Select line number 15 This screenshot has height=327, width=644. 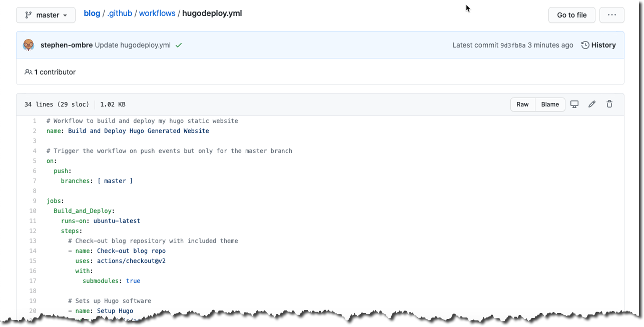pyautogui.click(x=33, y=261)
